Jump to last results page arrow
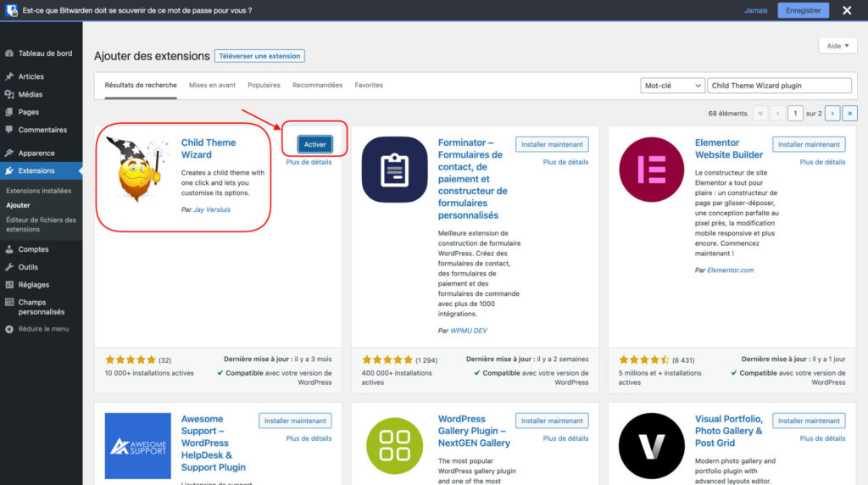Screen dimensions: 868x485 [849, 113]
